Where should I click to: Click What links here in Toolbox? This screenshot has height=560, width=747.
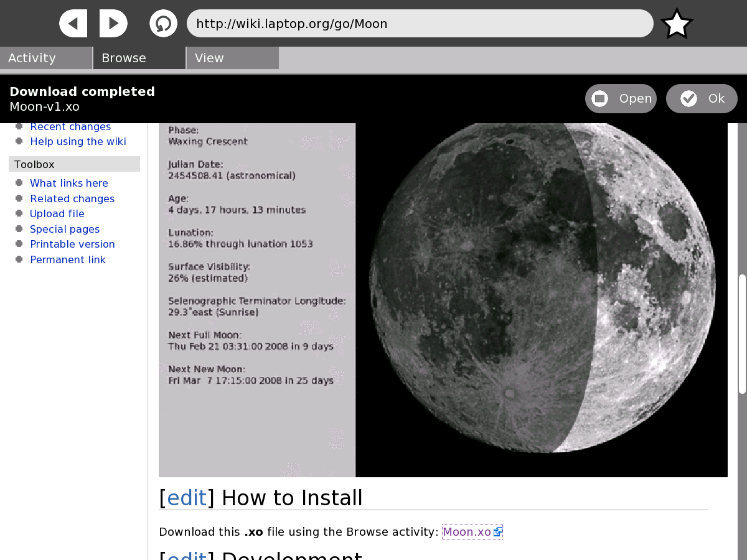[69, 183]
